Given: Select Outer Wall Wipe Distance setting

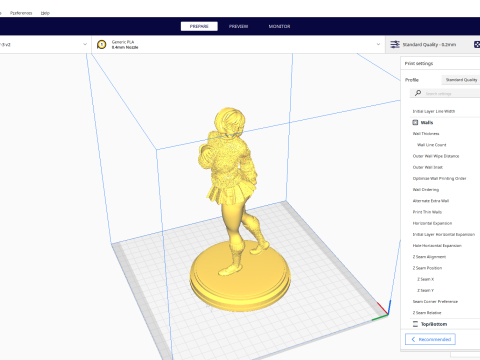Looking at the screenshot, I should 436,156.
